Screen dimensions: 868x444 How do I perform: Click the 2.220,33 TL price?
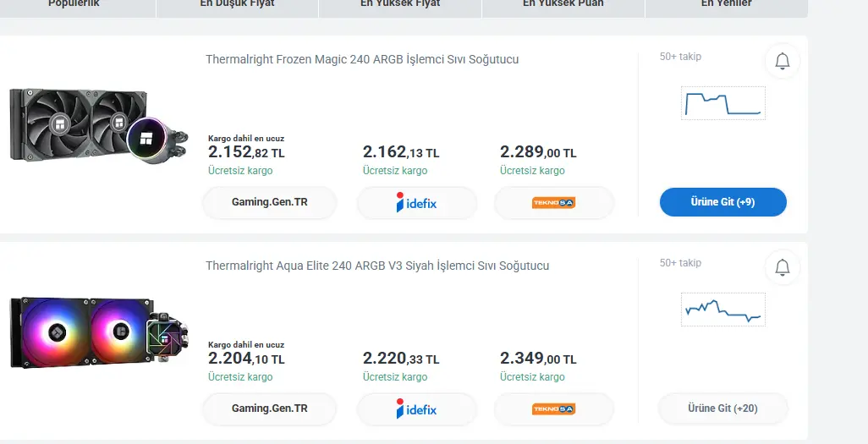click(401, 359)
